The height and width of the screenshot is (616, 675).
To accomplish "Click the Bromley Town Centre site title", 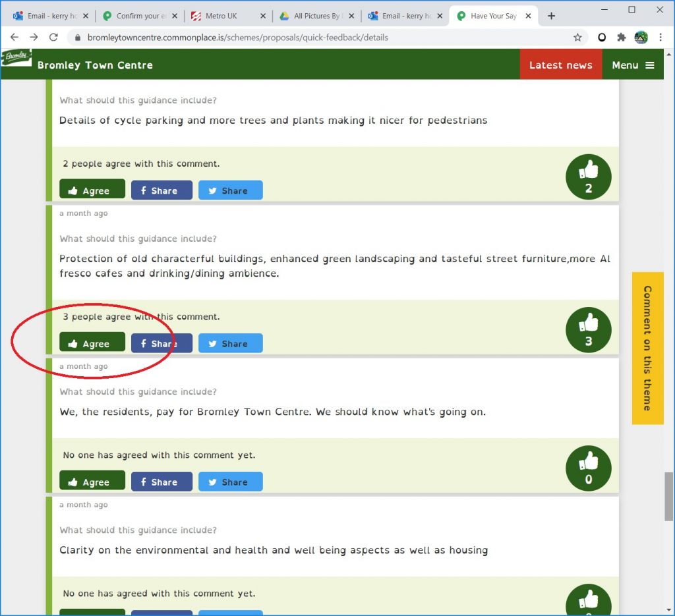I will click(x=95, y=65).
